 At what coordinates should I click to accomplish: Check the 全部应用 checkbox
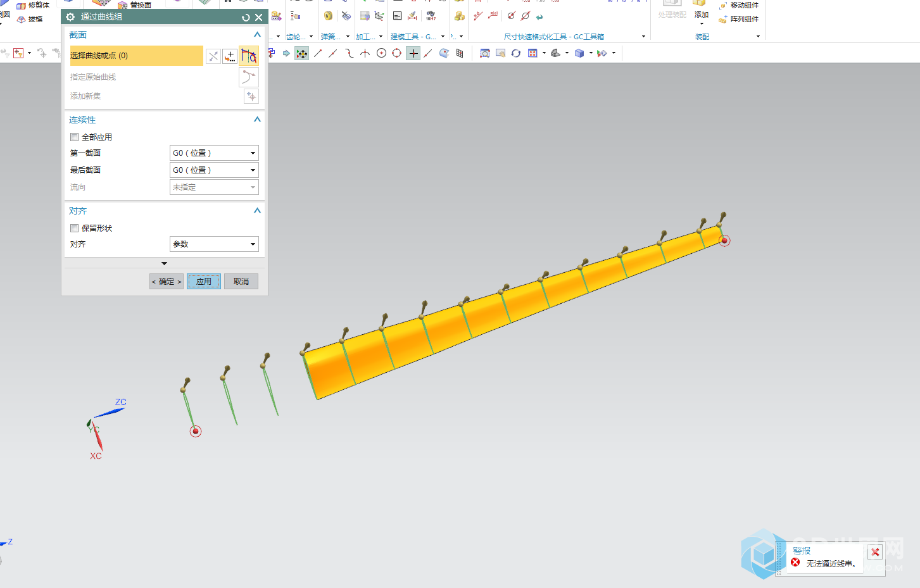point(74,137)
